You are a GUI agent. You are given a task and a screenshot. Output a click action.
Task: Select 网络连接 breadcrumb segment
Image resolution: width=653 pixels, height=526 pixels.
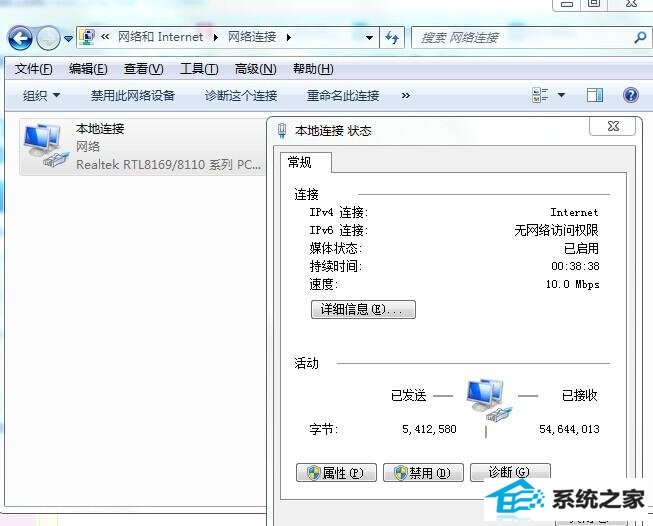point(252,37)
